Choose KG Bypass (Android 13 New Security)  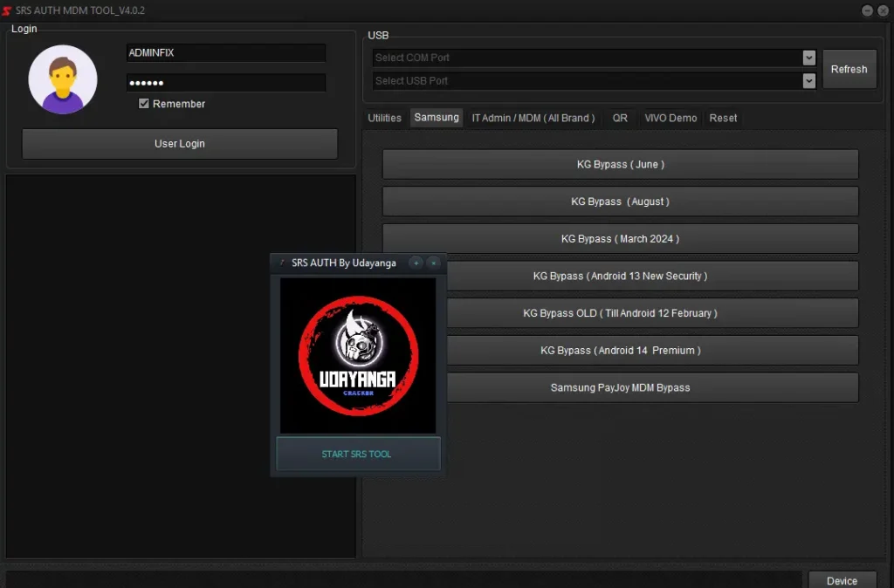click(x=652, y=276)
